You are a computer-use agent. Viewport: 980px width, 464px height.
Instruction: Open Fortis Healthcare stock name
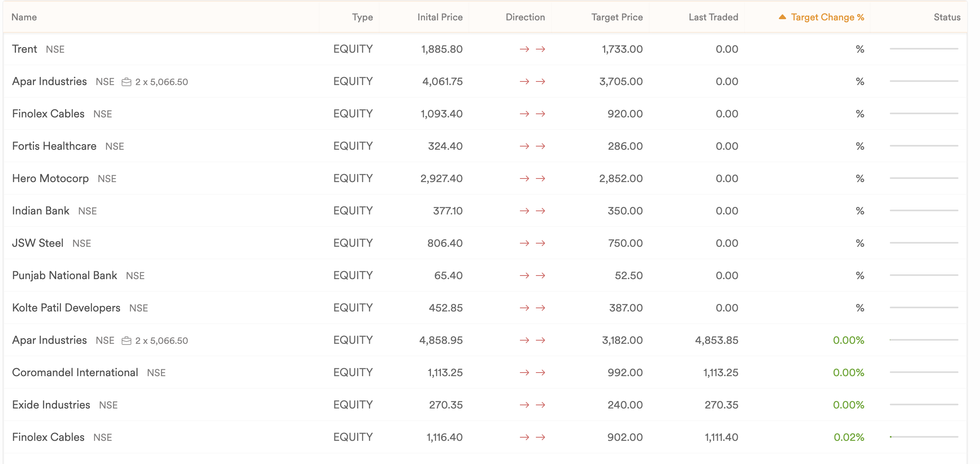54,146
